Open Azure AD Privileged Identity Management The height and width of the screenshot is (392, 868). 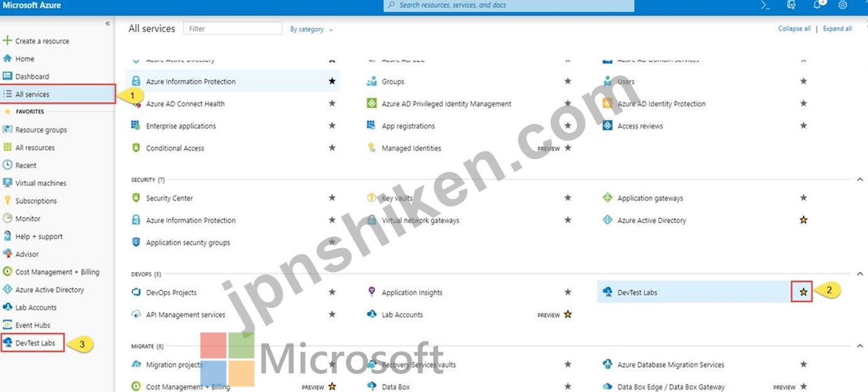(x=446, y=104)
